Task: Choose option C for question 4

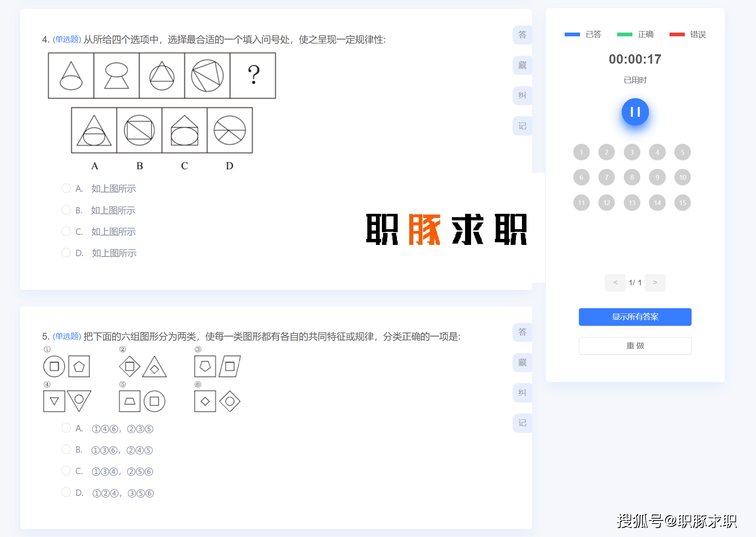Action: click(66, 231)
